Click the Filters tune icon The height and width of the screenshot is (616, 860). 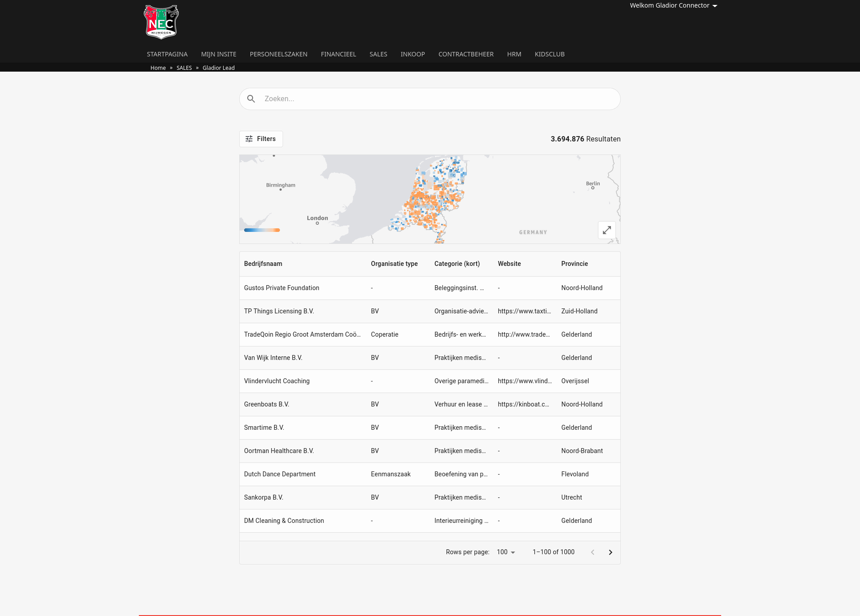pos(249,139)
